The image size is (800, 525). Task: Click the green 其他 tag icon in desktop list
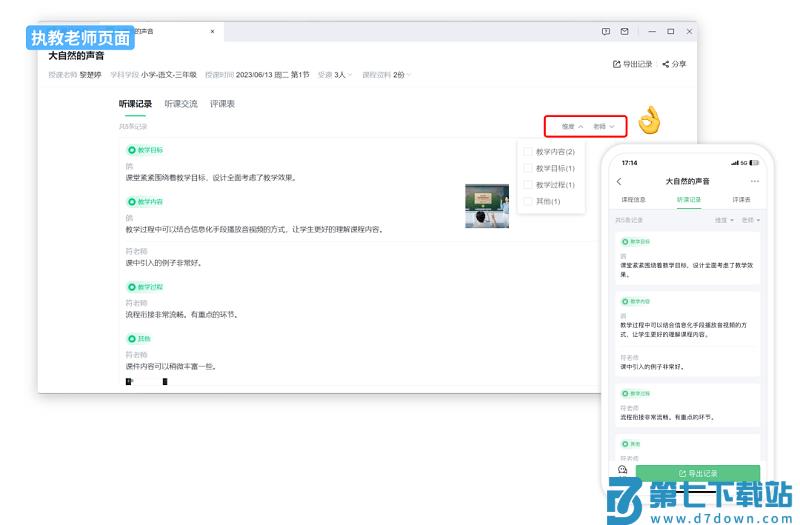132,339
